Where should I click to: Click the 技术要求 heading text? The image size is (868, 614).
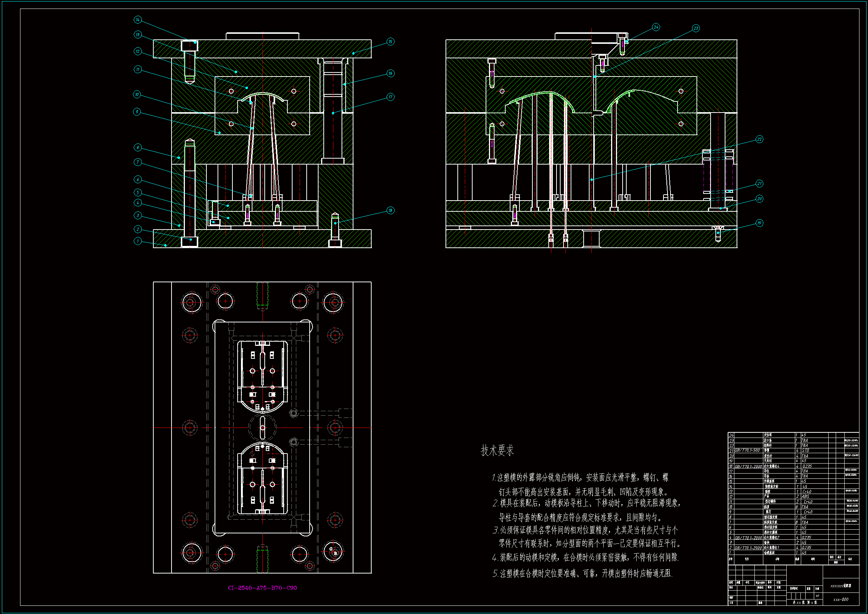pos(497,451)
